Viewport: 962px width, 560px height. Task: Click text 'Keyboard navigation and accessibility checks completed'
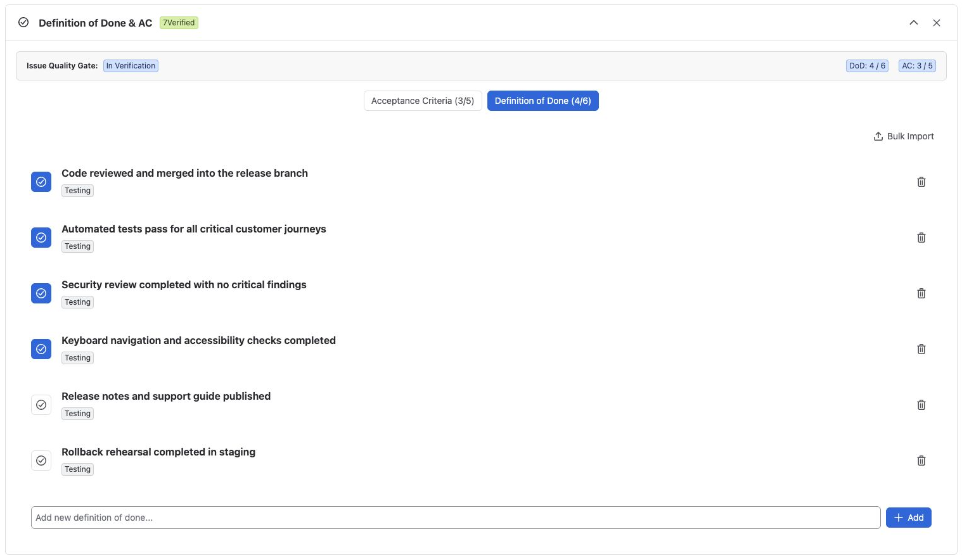[x=198, y=341]
